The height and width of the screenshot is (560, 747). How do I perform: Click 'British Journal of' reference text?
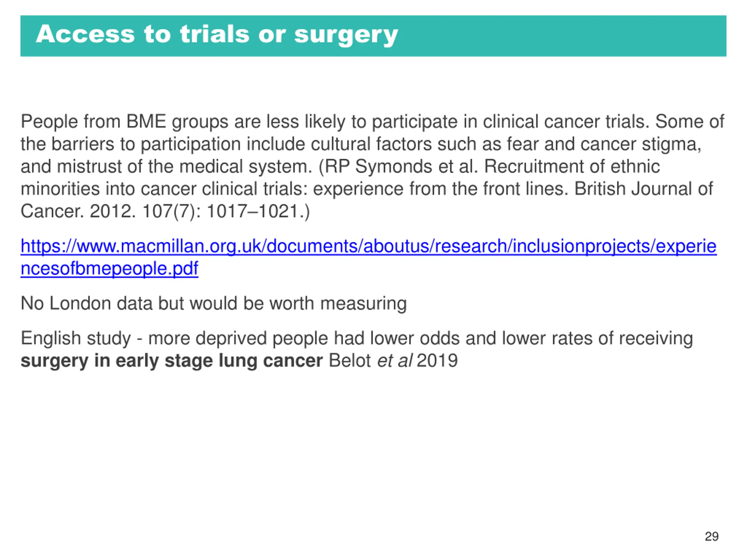(644, 189)
